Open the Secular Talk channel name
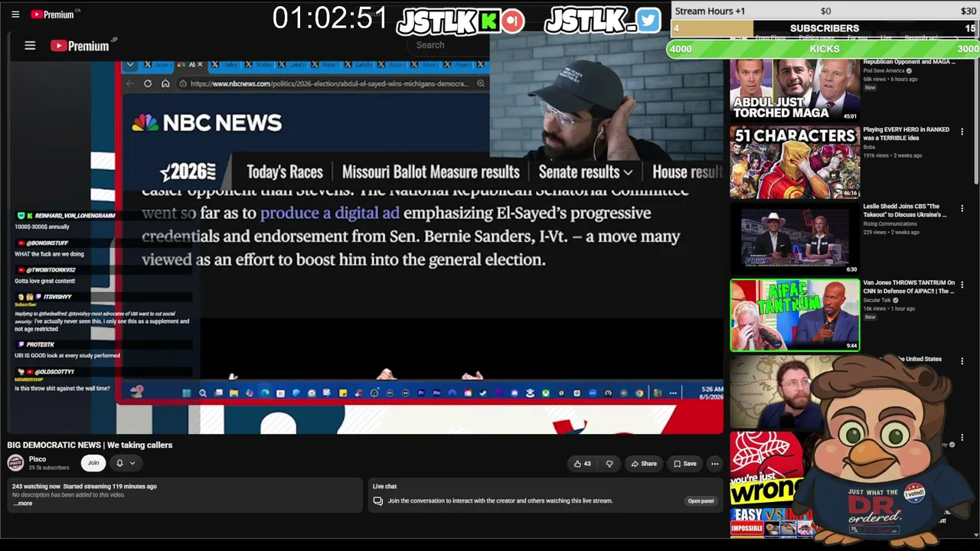The width and height of the screenshot is (980, 551). [x=877, y=300]
